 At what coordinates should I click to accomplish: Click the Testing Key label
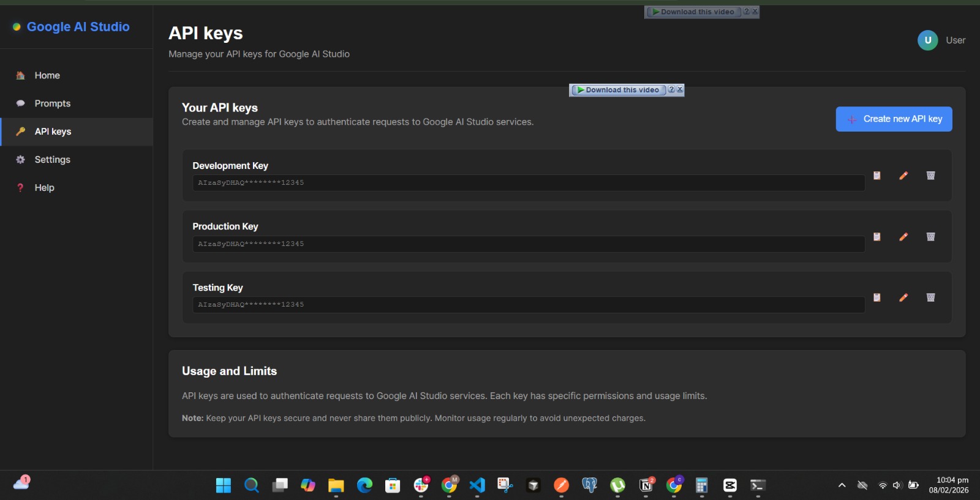(x=218, y=288)
